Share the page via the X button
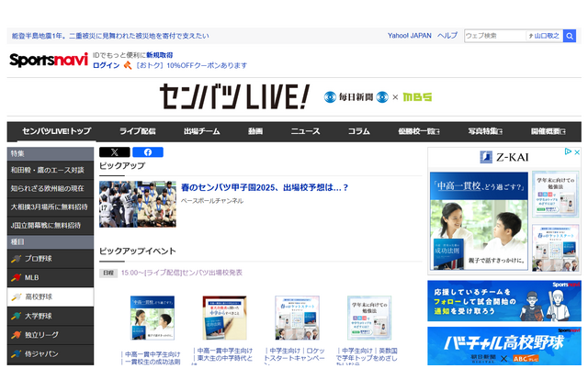588x391 pixels. (x=114, y=152)
